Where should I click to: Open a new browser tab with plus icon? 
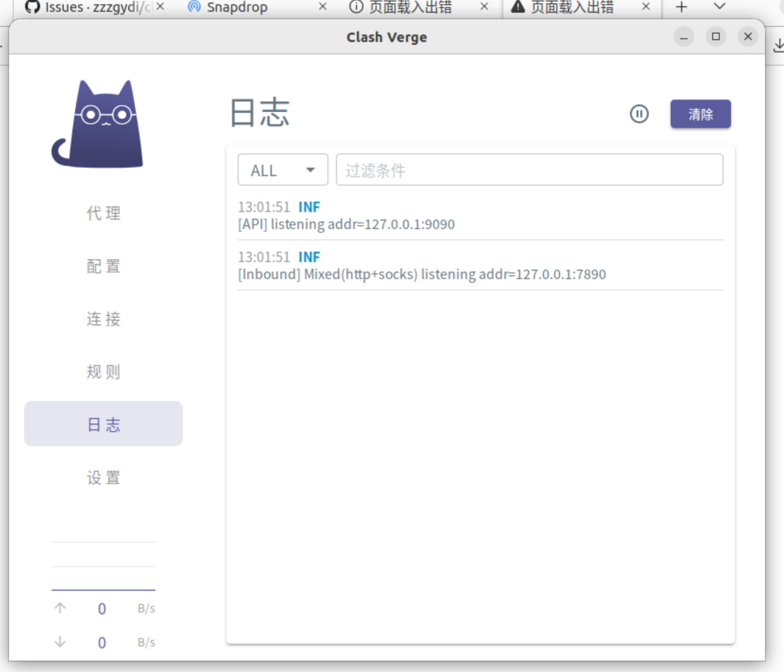(x=681, y=7)
